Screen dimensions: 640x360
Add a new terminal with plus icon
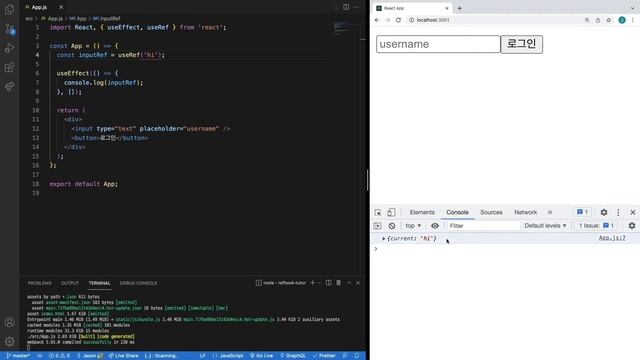(313, 282)
